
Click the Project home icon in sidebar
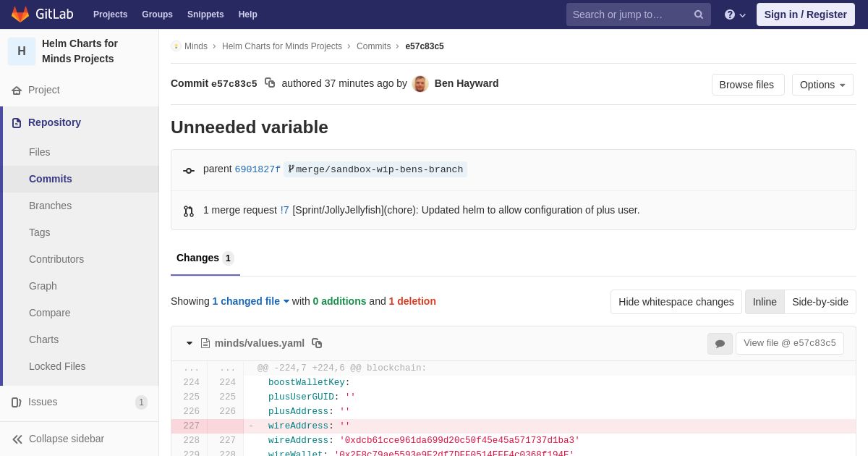point(17,90)
